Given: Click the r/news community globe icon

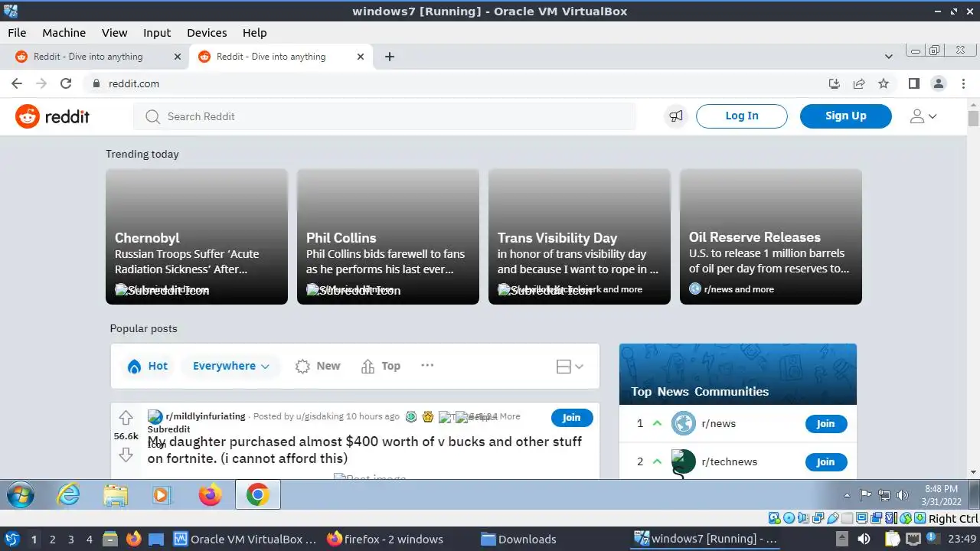Looking at the screenshot, I should click(x=683, y=423).
